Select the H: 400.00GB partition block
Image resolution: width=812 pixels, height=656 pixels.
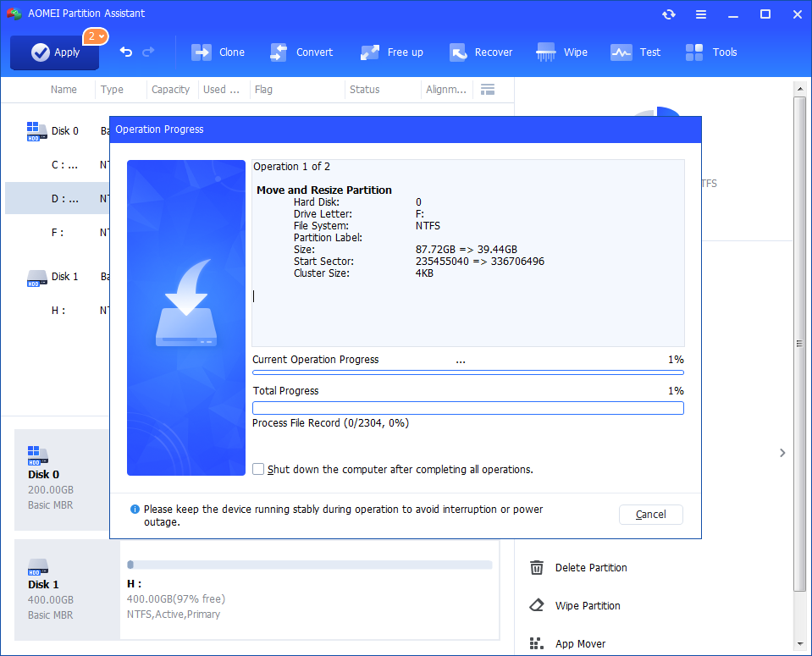click(x=310, y=590)
